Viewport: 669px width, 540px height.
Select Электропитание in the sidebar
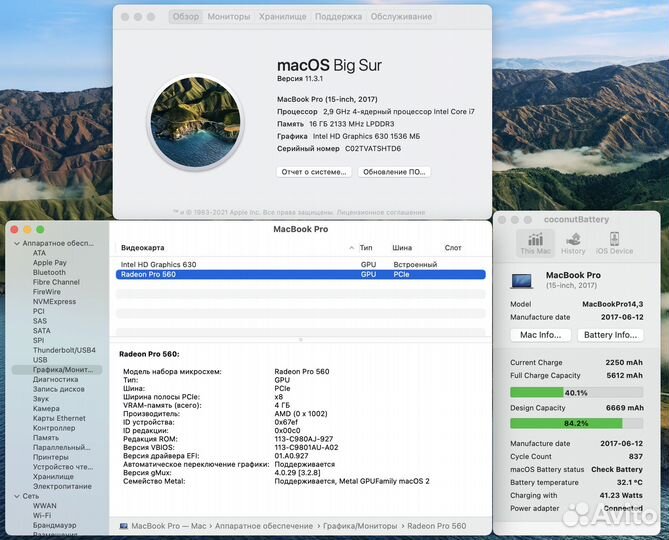[x=62, y=486]
